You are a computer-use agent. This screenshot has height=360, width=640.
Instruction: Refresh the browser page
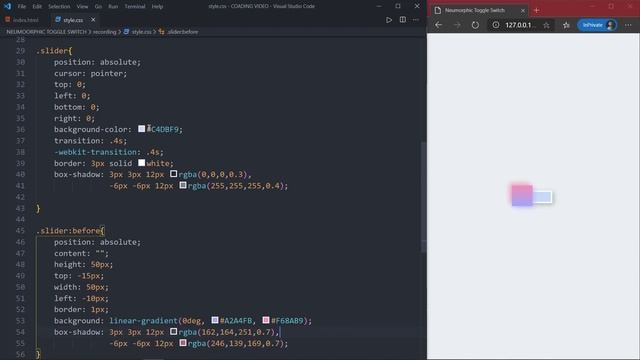point(475,25)
